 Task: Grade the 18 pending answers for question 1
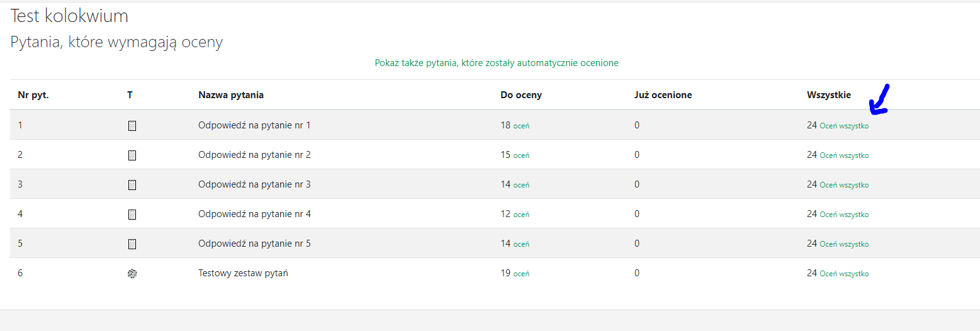521,126
